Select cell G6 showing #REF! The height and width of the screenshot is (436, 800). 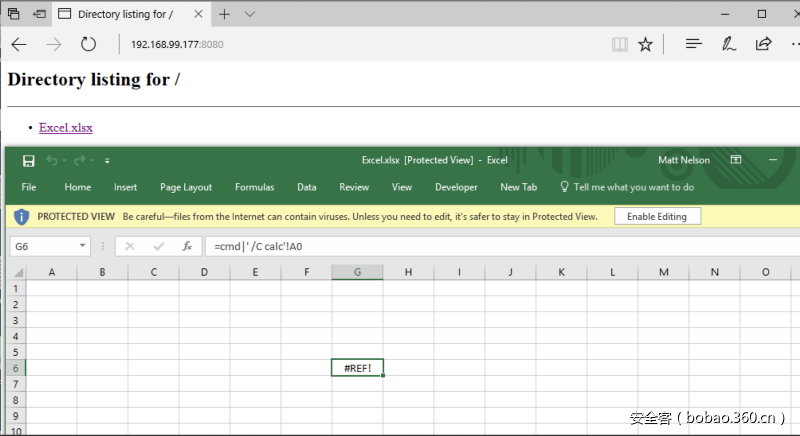tap(357, 368)
